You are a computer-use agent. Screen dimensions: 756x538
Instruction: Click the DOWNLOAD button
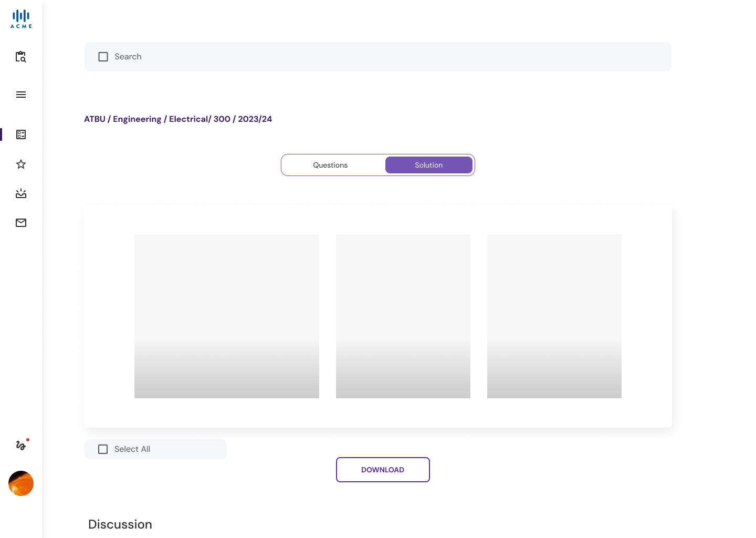click(383, 470)
